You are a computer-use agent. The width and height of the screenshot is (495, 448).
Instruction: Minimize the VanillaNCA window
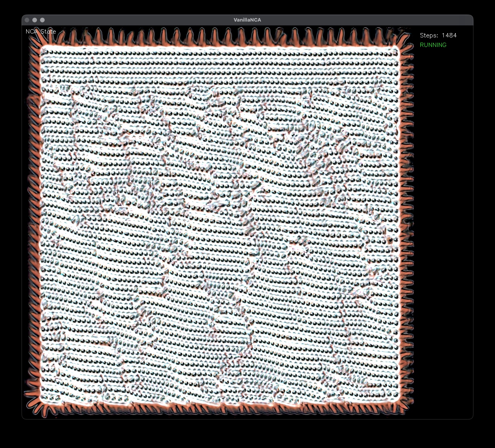[35, 20]
